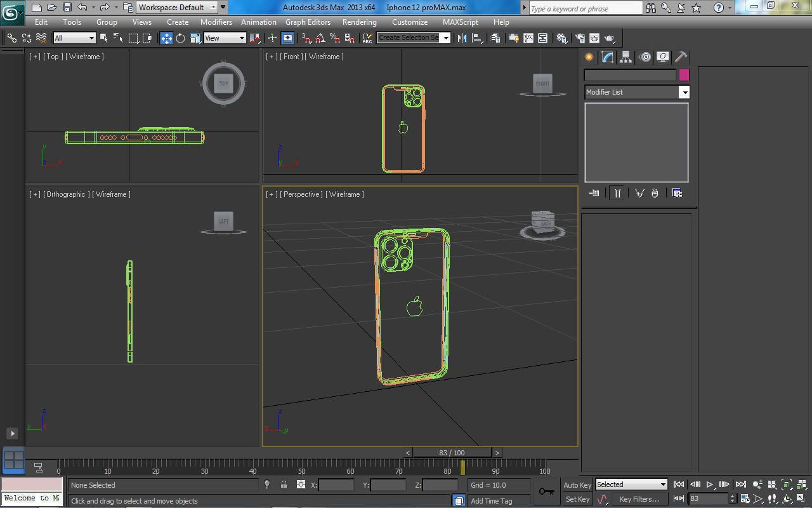Viewport: 812px width, 508px height.
Task: Click Play Animation button
Action: pos(710,485)
